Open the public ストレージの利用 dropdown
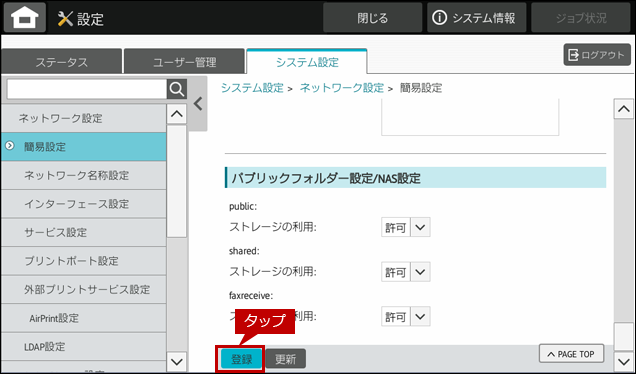636x374 pixels. tap(406, 227)
